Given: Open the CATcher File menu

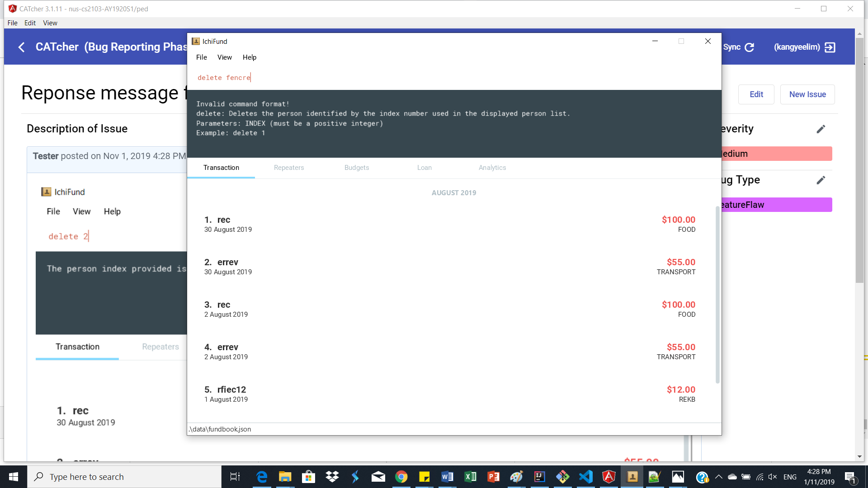Looking at the screenshot, I should point(13,23).
